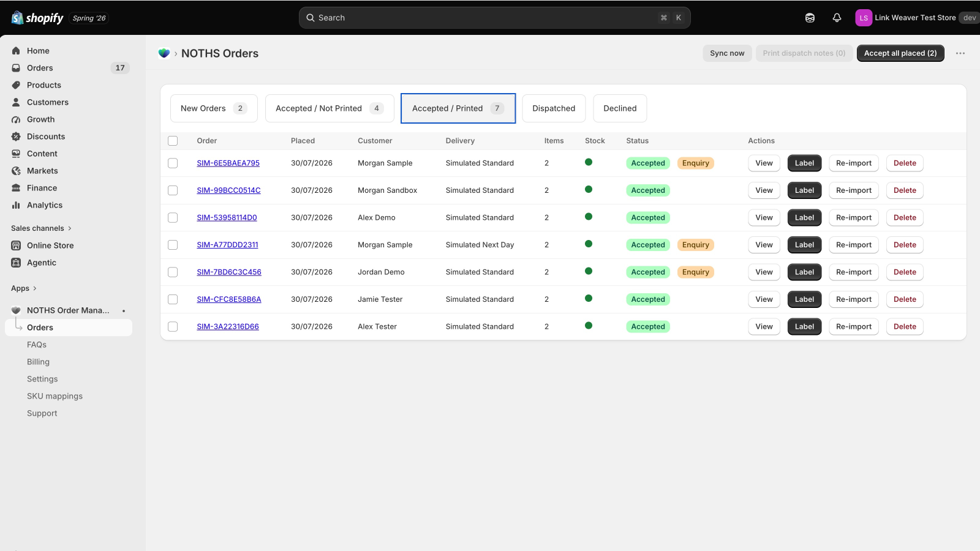980x551 pixels.
Task: Open the notifications bell icon
Action: 837,18
